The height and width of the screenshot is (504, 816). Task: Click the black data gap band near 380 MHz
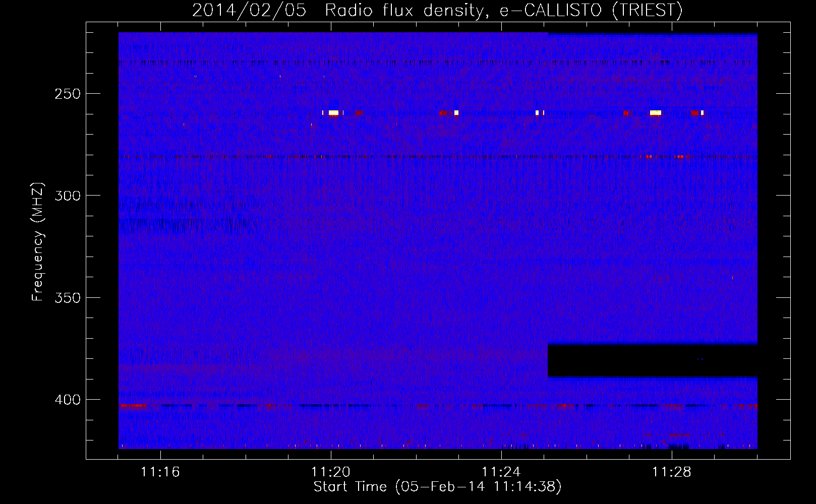(x=653, y=360)
